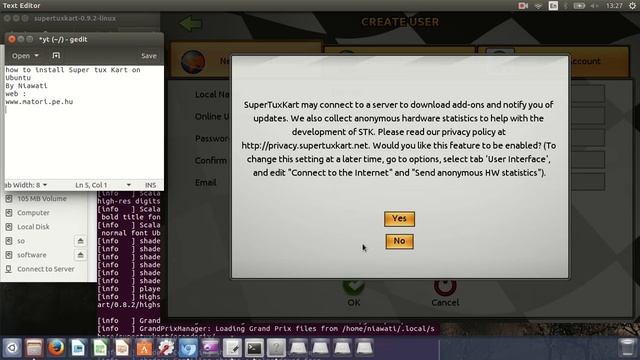Click the Connect to Server network icon
Screen dimensions: 640x360
point(9,269)
